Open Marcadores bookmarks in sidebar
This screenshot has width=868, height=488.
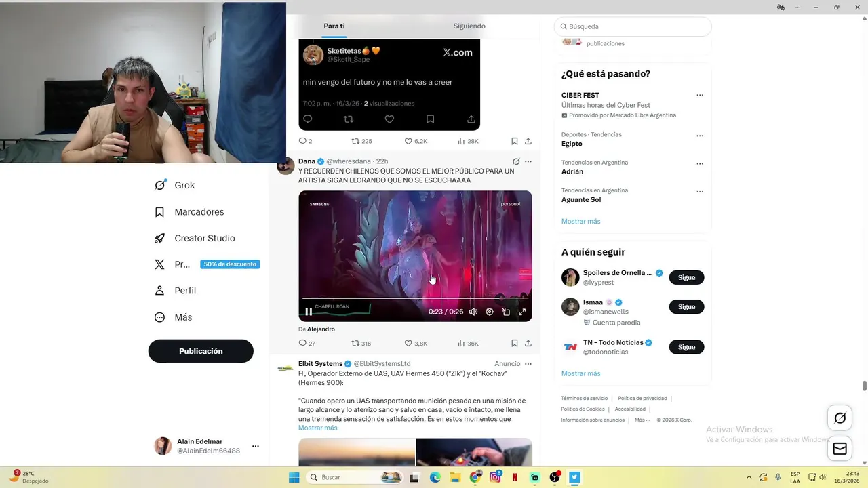point(189,212)
